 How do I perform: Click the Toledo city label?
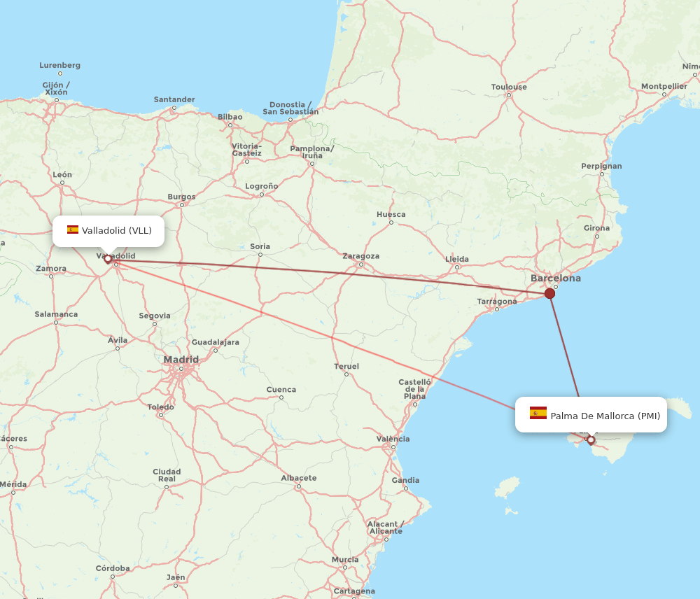[161, 407]
